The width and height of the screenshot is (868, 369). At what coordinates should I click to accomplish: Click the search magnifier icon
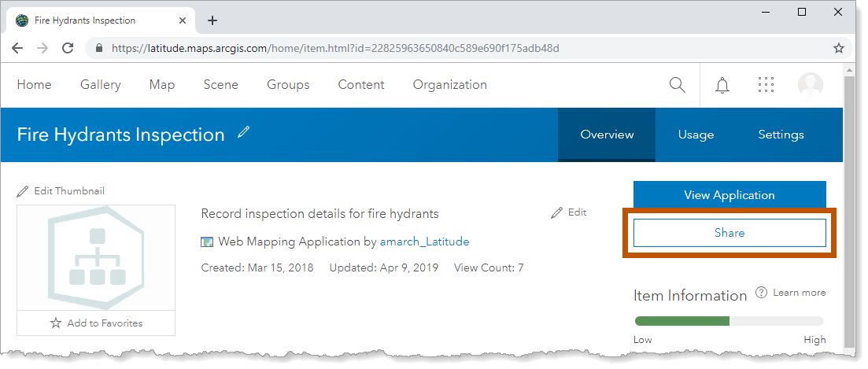677,85
